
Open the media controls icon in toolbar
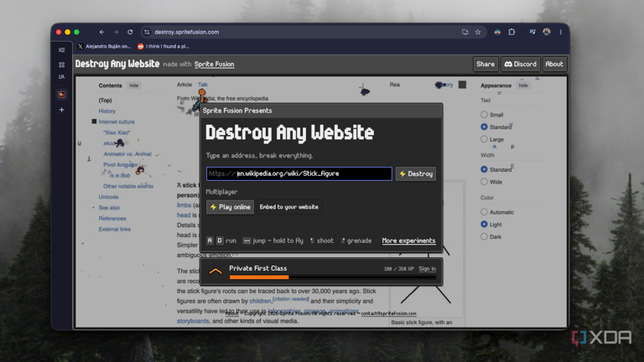[532, 32]
